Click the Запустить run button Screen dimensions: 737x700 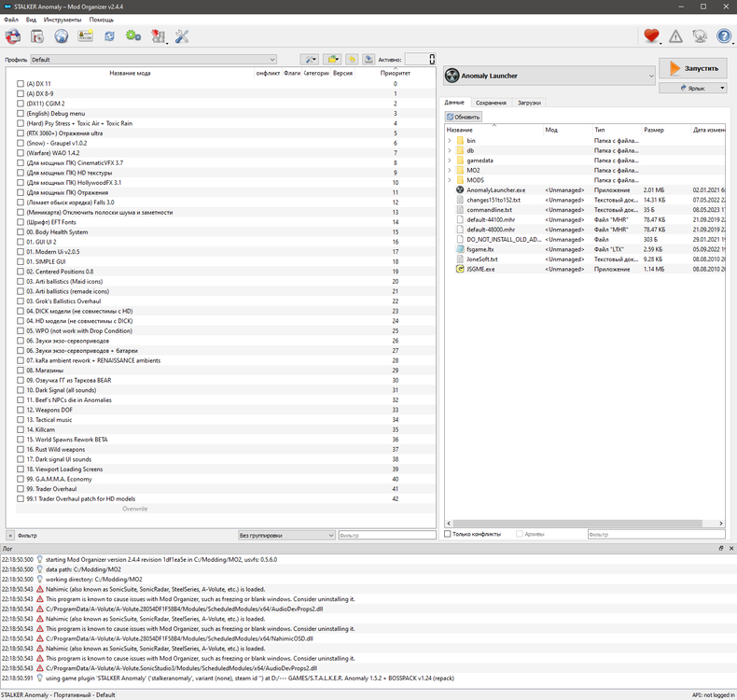[x=693, y=68]
